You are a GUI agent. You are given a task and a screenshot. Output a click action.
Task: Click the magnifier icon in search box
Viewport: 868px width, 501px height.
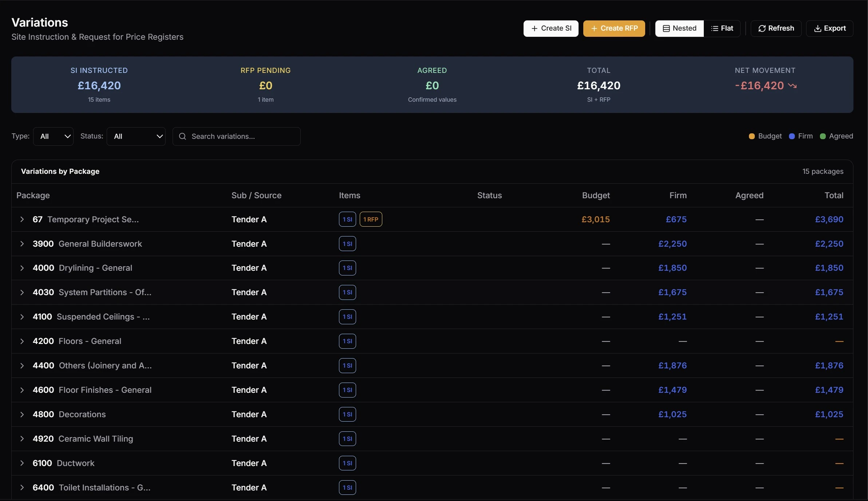(x=182, y=136)
